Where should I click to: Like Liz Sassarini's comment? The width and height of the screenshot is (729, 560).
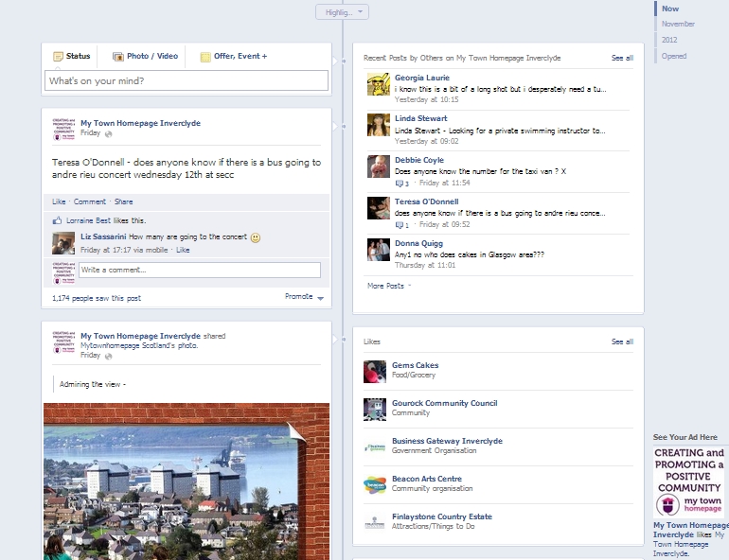pyautogui.click(x=183, y=250)
